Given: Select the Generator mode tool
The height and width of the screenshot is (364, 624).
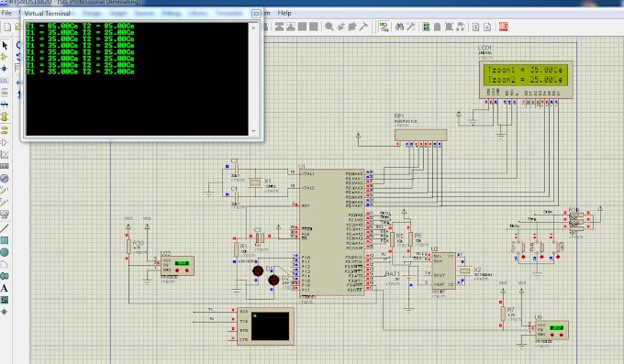Looking at the screenshot, I should [x=5, y=178].
